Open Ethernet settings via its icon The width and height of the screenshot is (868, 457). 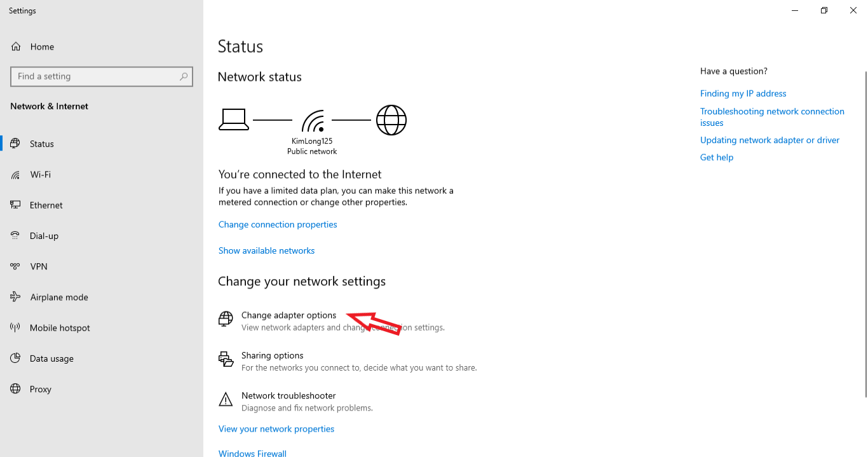[16, 205]
